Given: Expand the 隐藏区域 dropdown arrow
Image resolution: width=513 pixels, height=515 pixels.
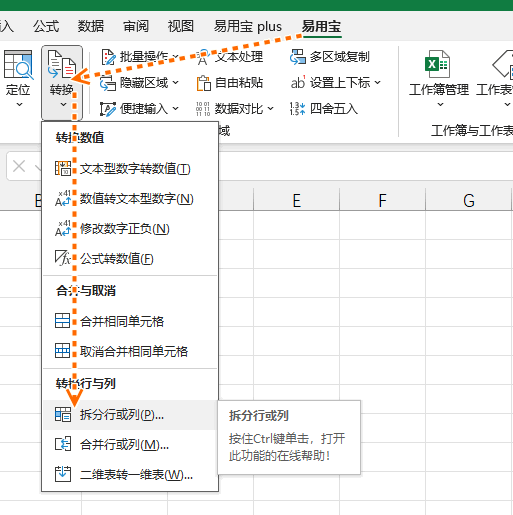Looking at the screenshot, I should tap(176, 82).
